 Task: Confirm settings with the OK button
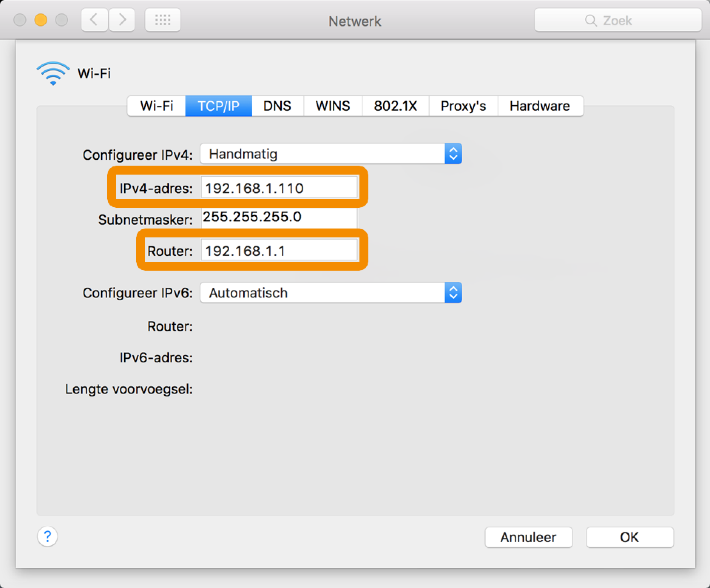click(x=629, y=537)
